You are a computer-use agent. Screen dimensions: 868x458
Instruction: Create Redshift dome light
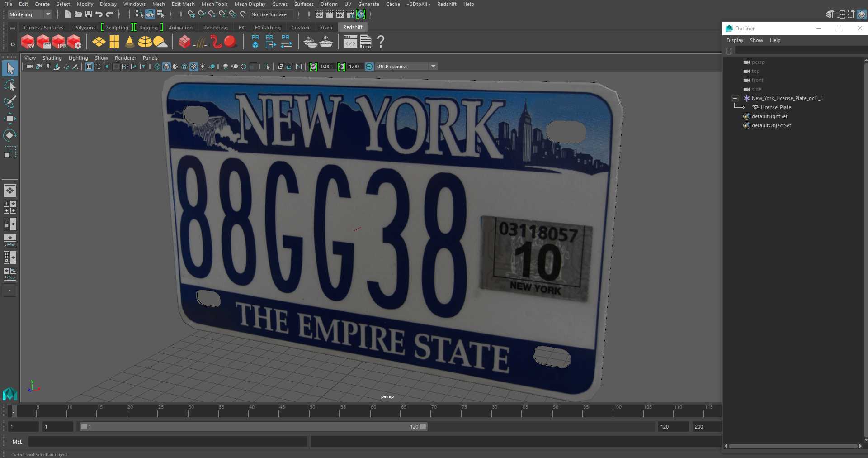[x=145, y=42]
